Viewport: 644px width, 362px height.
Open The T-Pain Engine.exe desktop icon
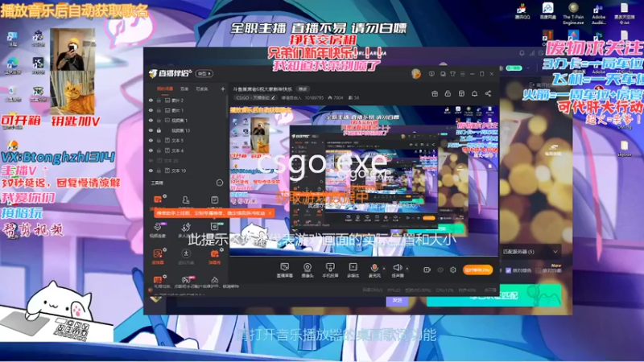573,13
